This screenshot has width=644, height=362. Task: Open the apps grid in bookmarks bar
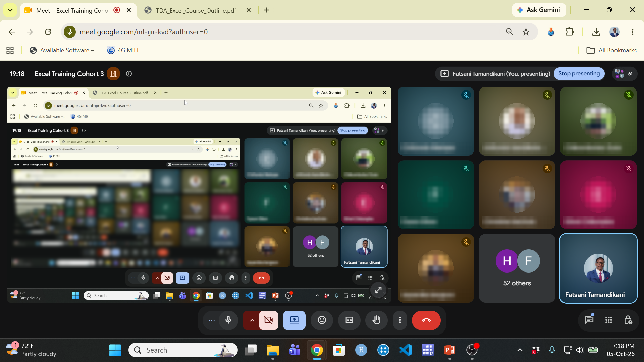coord(10,50)
